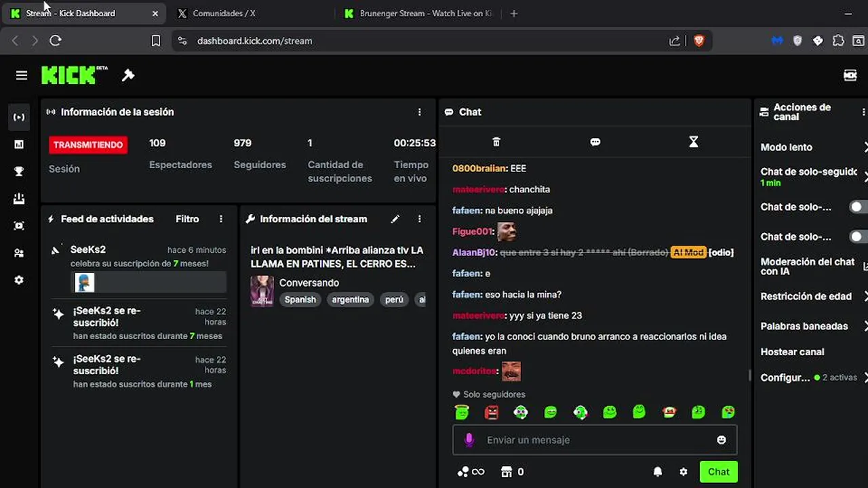Viewport: 868px width, 488px height.
Task: Open three-dot menu of Información de la sesión
Action: pos(419,112)
